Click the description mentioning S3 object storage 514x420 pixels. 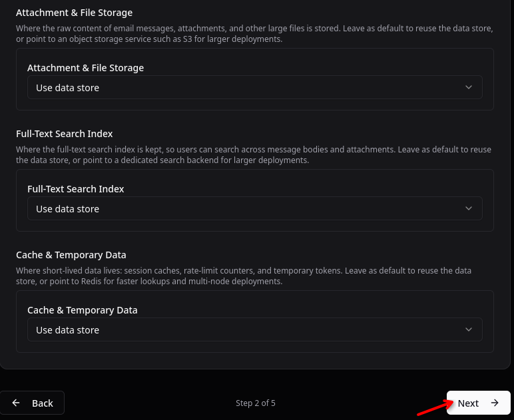tap(254, 34)
